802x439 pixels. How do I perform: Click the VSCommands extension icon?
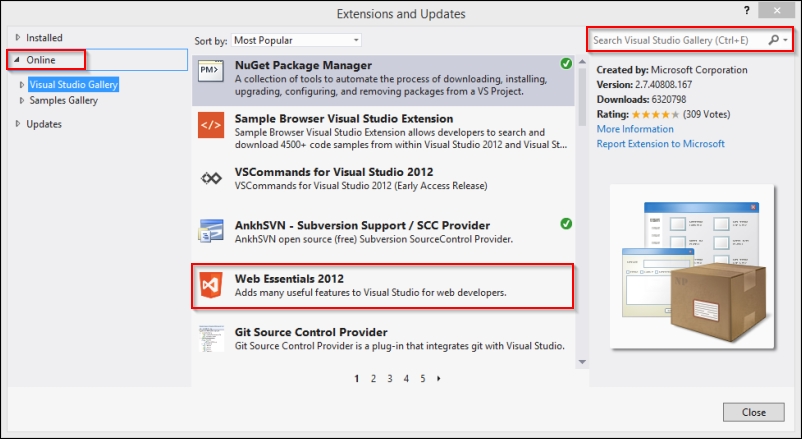(x=210, y=178)
